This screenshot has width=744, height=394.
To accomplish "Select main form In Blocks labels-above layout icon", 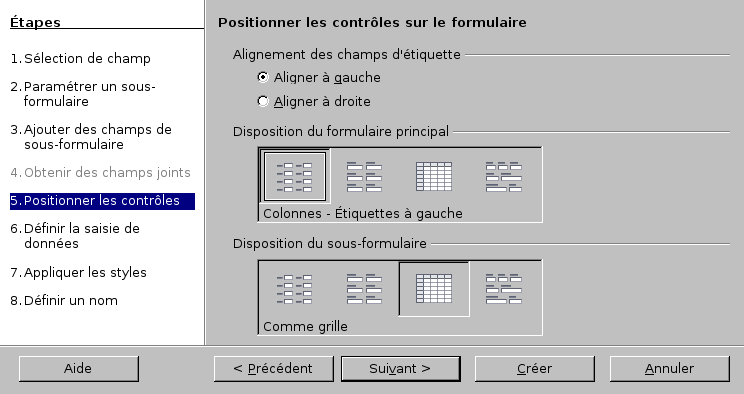I will (x=504, y=177).
